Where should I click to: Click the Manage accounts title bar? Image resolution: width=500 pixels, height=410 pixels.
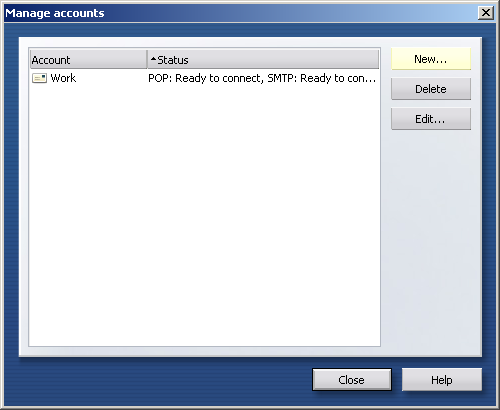pos(241,13)
